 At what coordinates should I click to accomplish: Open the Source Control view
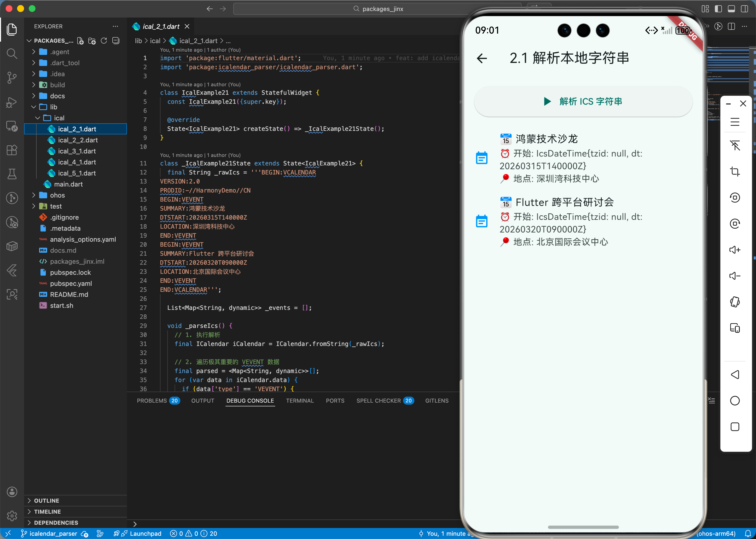tap(12, 77)
